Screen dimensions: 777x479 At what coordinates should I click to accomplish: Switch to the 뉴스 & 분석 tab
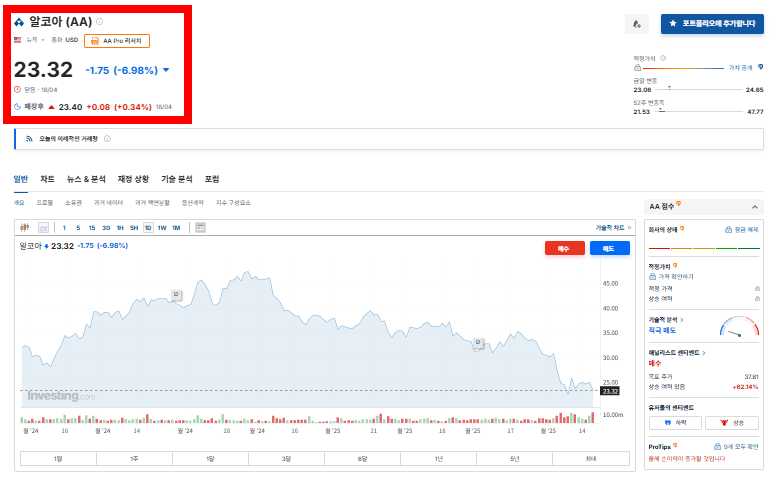(86, 179)
